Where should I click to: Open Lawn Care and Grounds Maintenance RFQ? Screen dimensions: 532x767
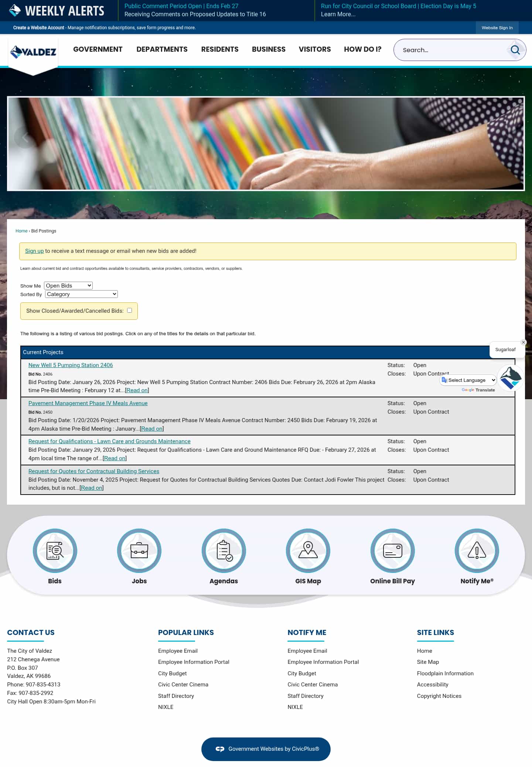(x=109, y=441)
